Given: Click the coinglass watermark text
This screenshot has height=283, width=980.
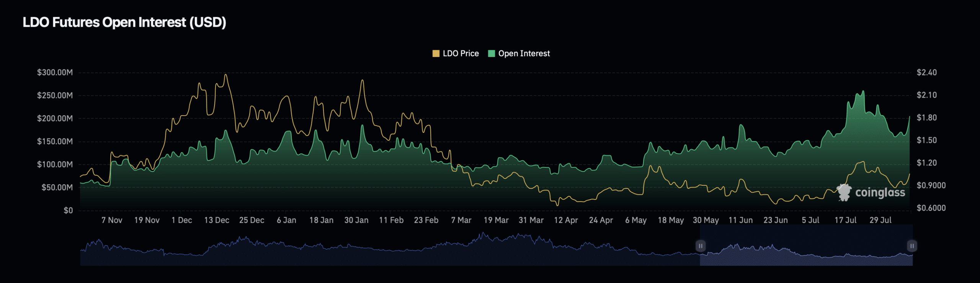Looking at the screenshot, I should pos(880,192).
